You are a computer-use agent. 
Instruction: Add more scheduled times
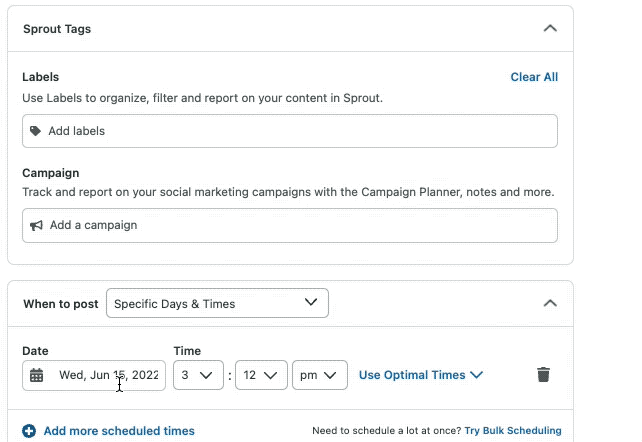click(x=119, y=431)
